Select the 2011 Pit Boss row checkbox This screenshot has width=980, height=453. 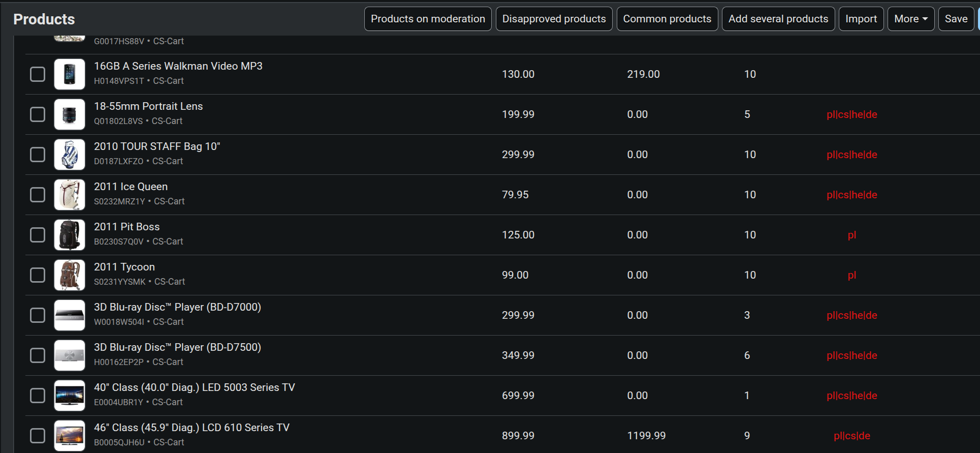38,235
